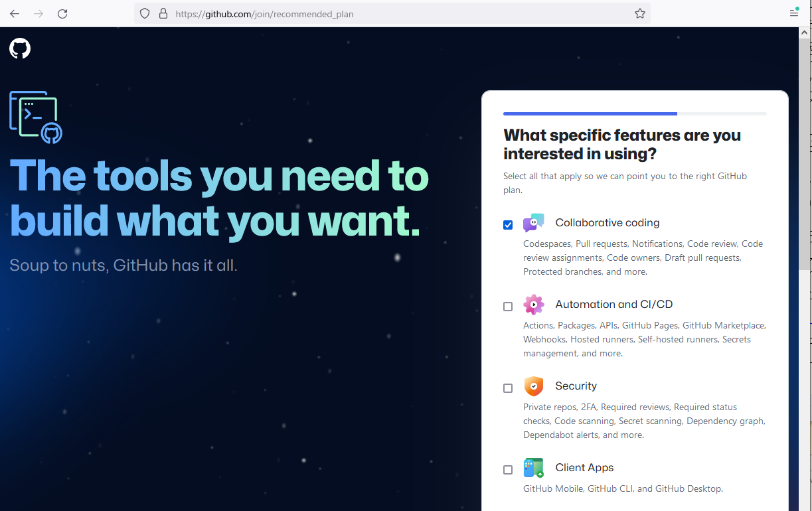Click the Automation and CI/CD gear icon
812x511 pixels.
[533, 305]
